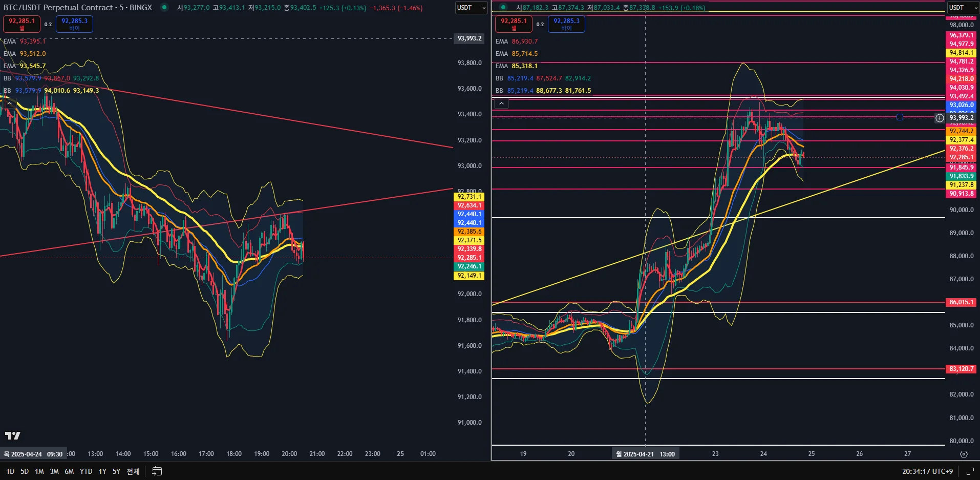
Task: Collapse the left chart's indicator legend arrow
Action: coord(9,103)
